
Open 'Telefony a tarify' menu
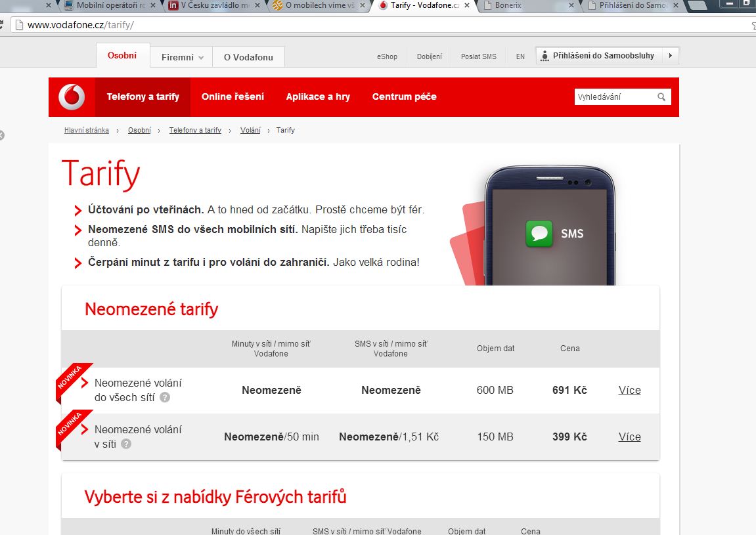click(143, 97)
